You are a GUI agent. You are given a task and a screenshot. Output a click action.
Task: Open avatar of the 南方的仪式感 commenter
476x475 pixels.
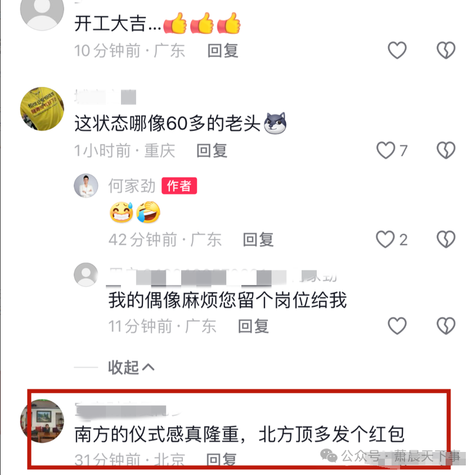[x=42, y=421]
